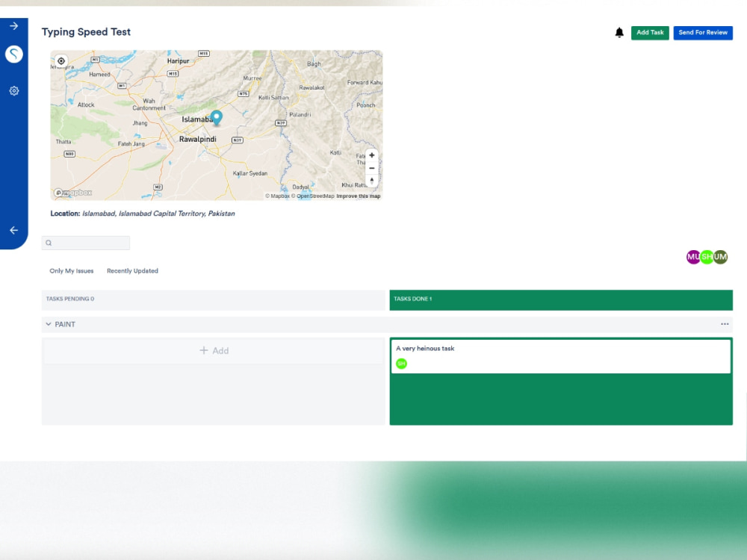Open the OpenStreetMap attribution link
Viewport: 747px width, 560px height.
pos(313,196)
